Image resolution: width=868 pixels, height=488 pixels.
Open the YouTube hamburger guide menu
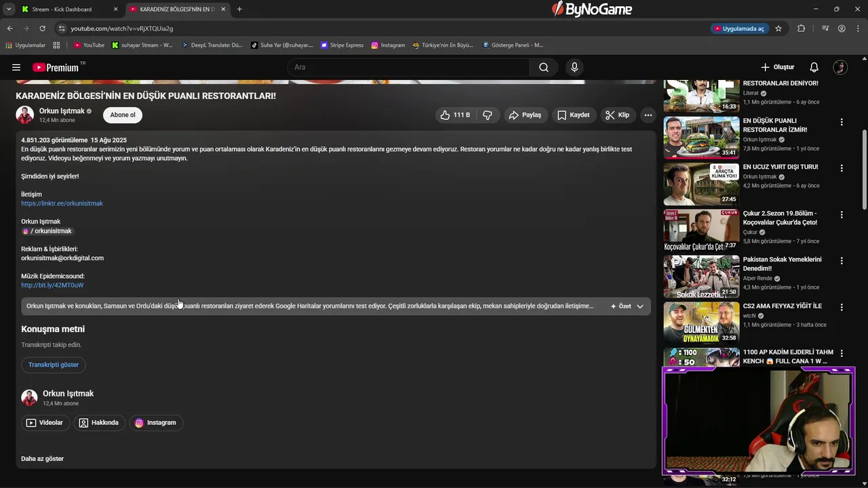[16, 67]
